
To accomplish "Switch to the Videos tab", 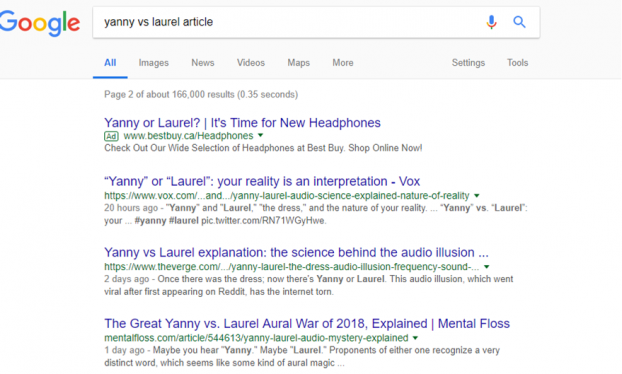I will (x=251, y=63).
